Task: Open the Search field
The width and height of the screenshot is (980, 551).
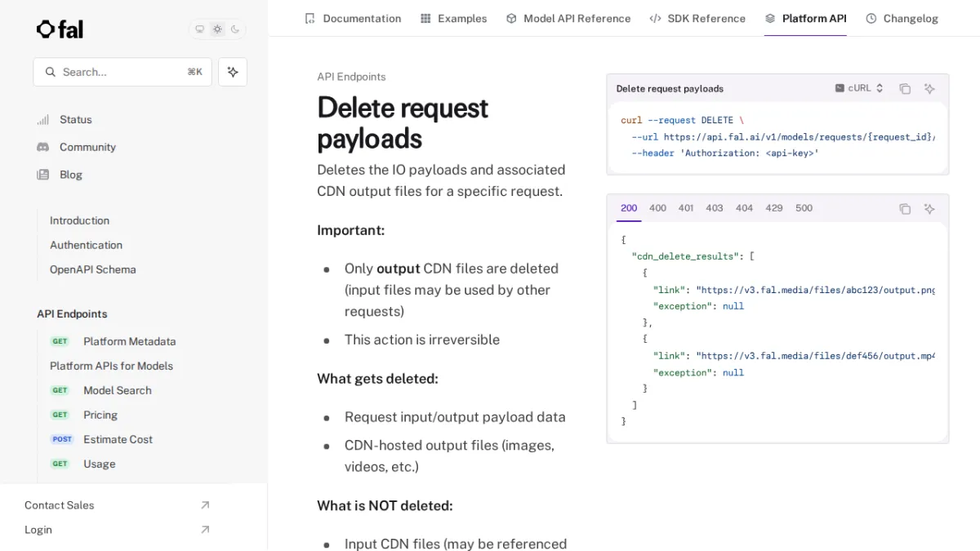Action: (x=122, y=72)
